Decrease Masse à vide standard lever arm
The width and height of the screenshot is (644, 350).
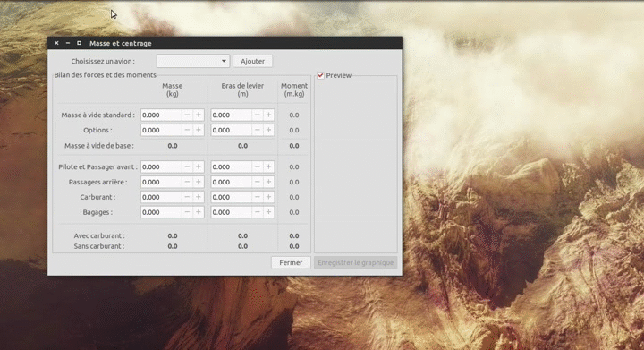258,115
